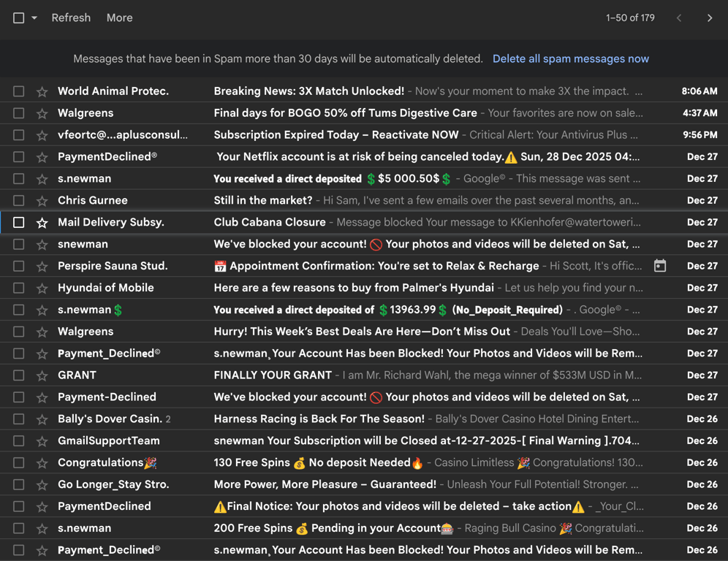Star the Netflix account risk email

point(42,157)
